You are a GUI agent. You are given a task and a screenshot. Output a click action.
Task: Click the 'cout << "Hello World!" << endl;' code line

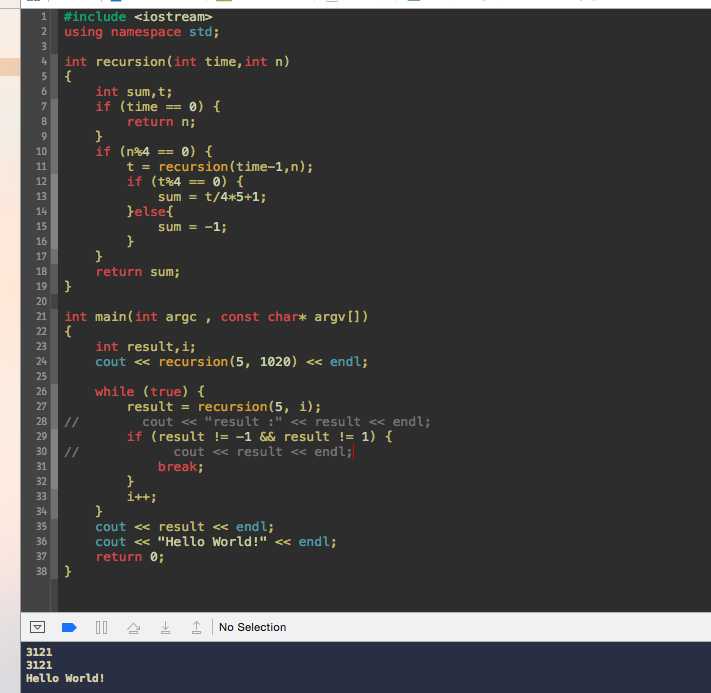click(216, 542)
